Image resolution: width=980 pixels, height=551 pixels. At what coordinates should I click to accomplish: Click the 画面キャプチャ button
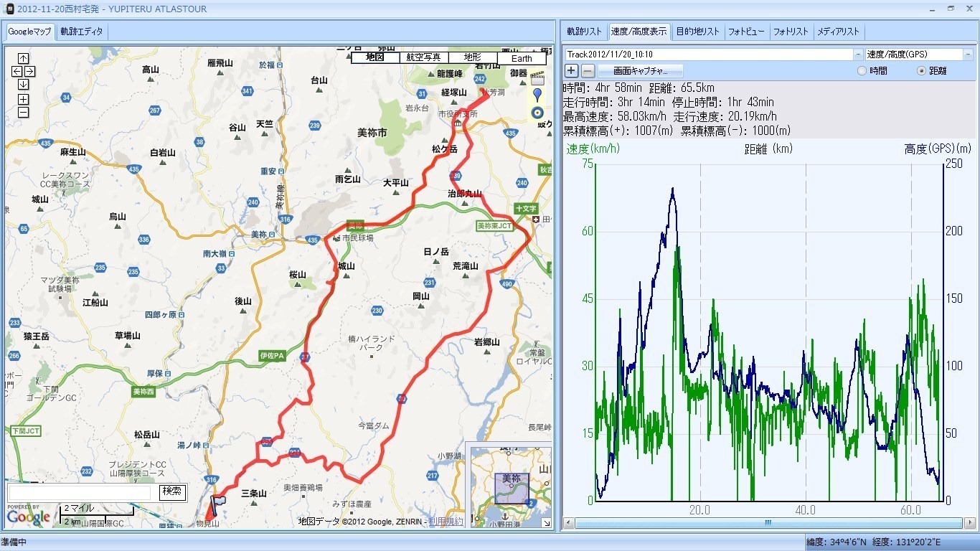click(640, 71)
